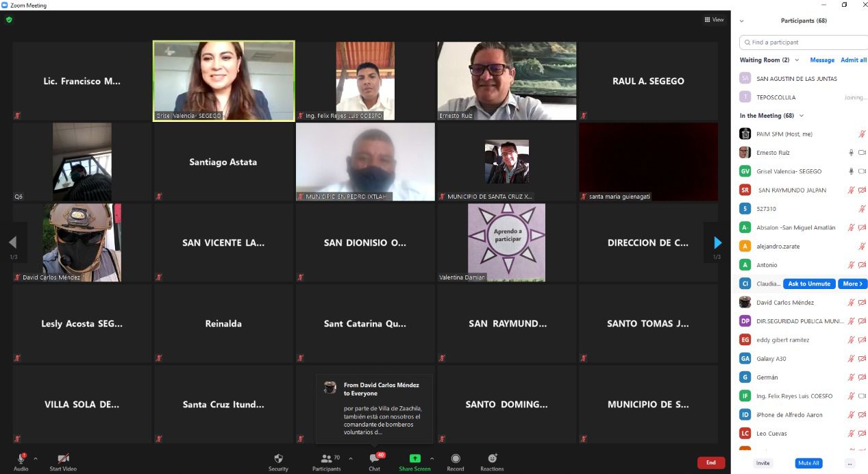
Task: Expand audio options arrow next to Audio
Action: (x=36, y=459)
